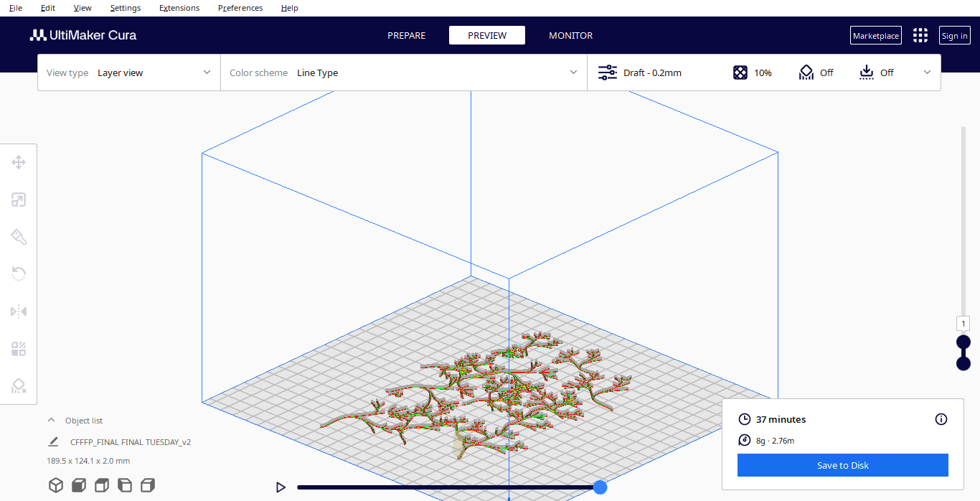980x501 pixels.
Task: Expand the print settings panel chevron
Action: pos(927,72)
